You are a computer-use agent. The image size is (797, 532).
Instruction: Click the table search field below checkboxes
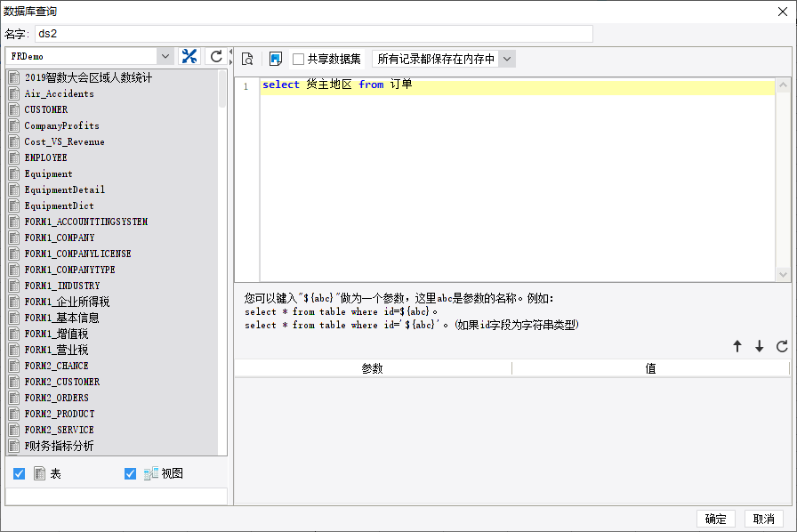(x=117, y=496)
